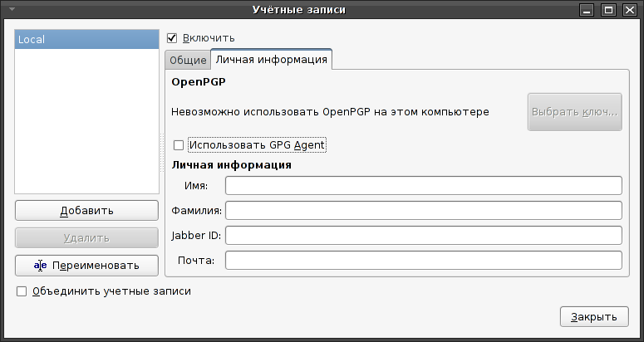This screenshot has height=342, width=644.
Task: Click the pane splitter handle beside account list
Action: pyautogui.click(x=162, y=152)
